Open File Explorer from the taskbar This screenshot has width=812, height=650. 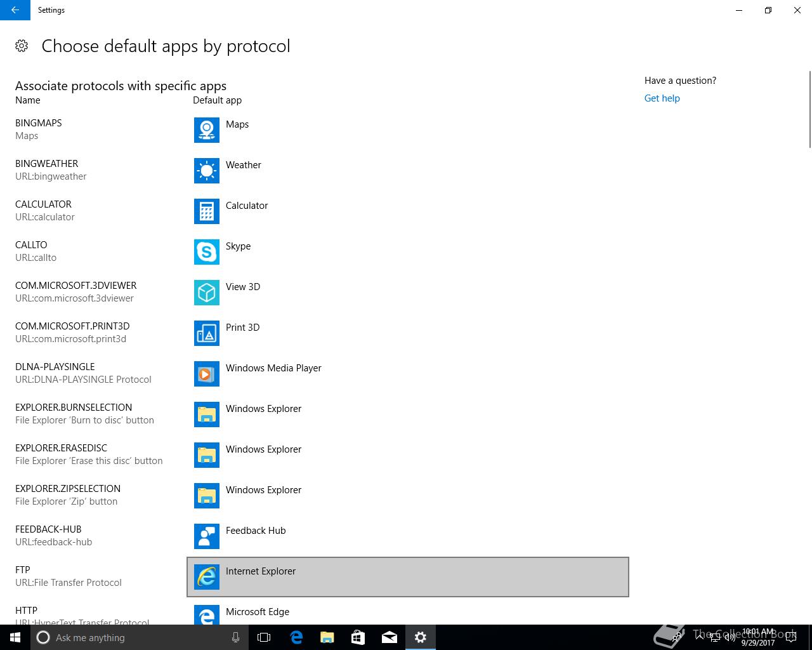point(327,637)
